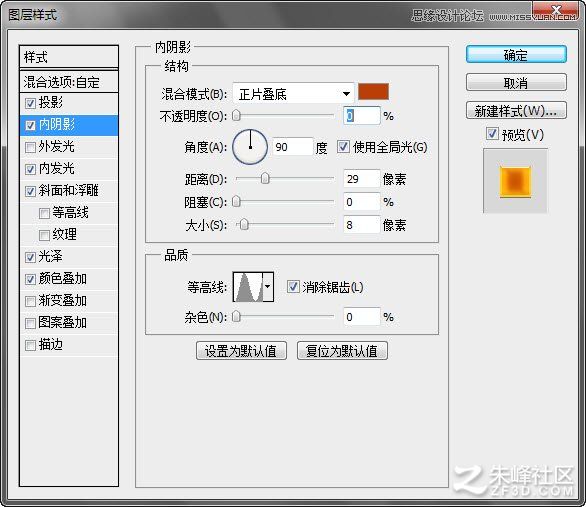Toggle the 预览 preview checkbox

492,133
